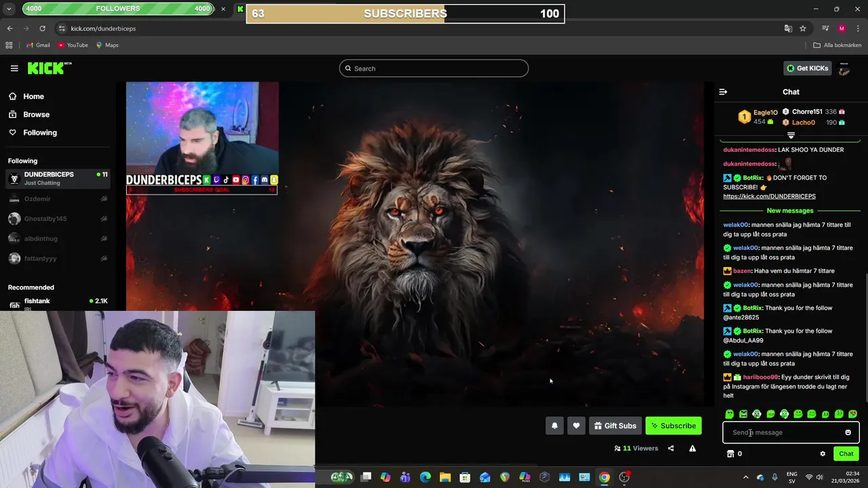Image resolution: width=868 pixels, height=488 pixels.
Task: Open Alla bokmärken folder
Action: pyautogui.click(x=837, y=45)
